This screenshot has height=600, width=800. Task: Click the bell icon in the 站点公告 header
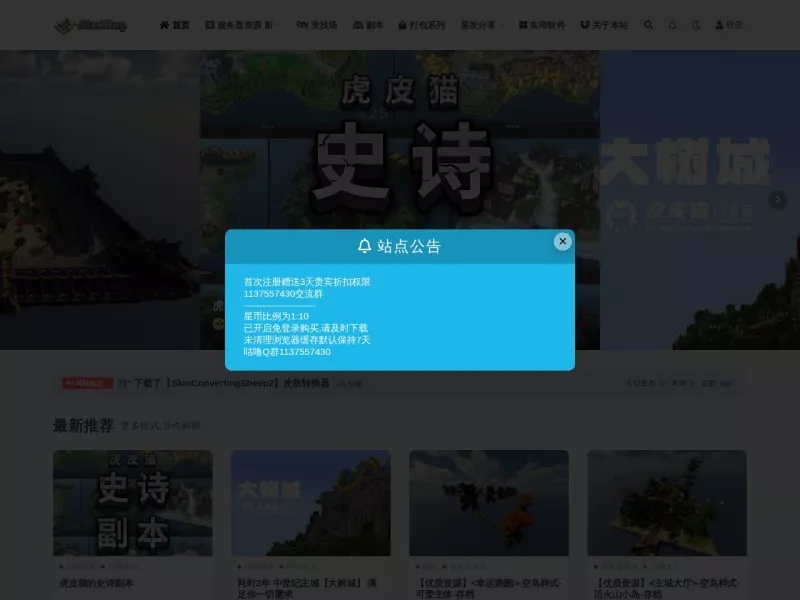[x=364, y=246]
